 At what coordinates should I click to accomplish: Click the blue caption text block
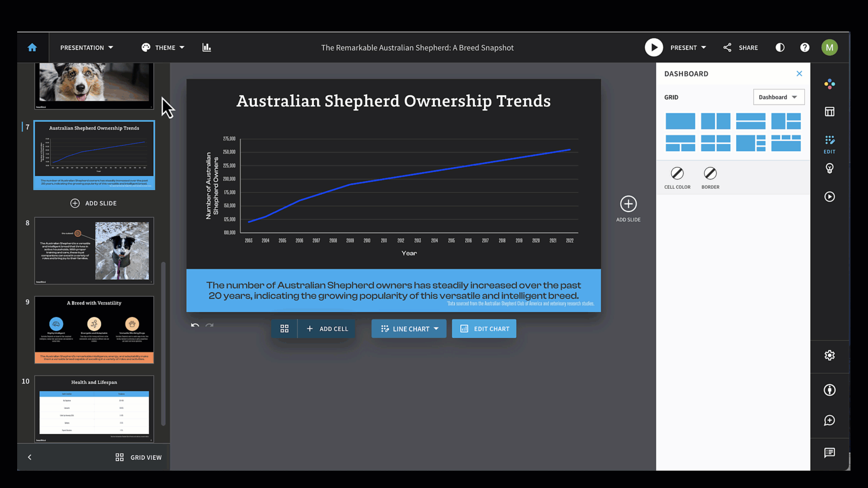[x=393, y=291]
